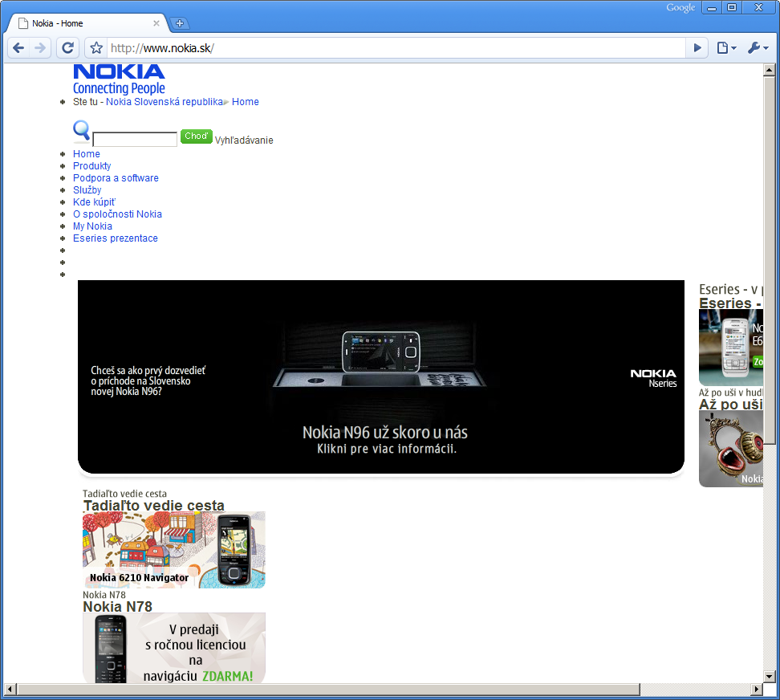This screenshot has width=780, height=700.
Task: Click the Nokia 6210 Navigator promo image
Action: (174, 550)
